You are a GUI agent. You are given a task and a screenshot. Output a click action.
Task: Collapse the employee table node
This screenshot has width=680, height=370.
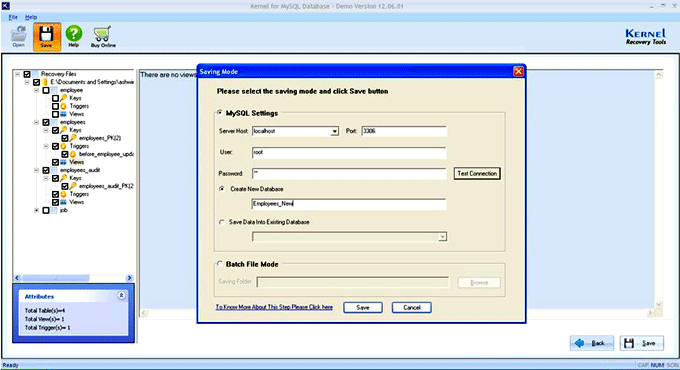(x=36, y=90)
